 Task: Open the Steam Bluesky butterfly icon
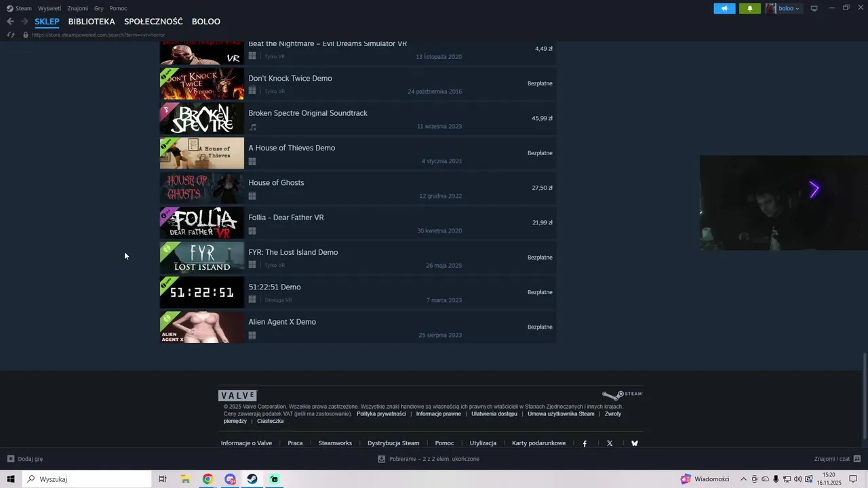[635, 443]
